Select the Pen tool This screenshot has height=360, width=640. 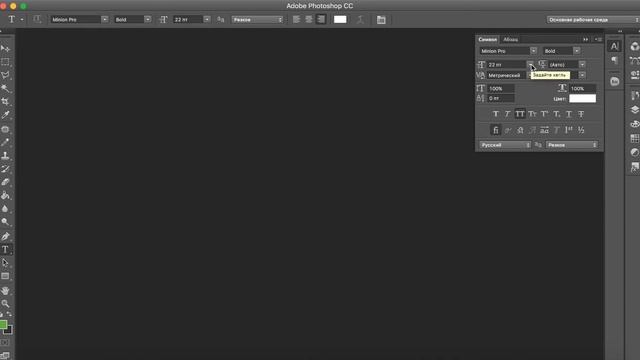(5, 236)
